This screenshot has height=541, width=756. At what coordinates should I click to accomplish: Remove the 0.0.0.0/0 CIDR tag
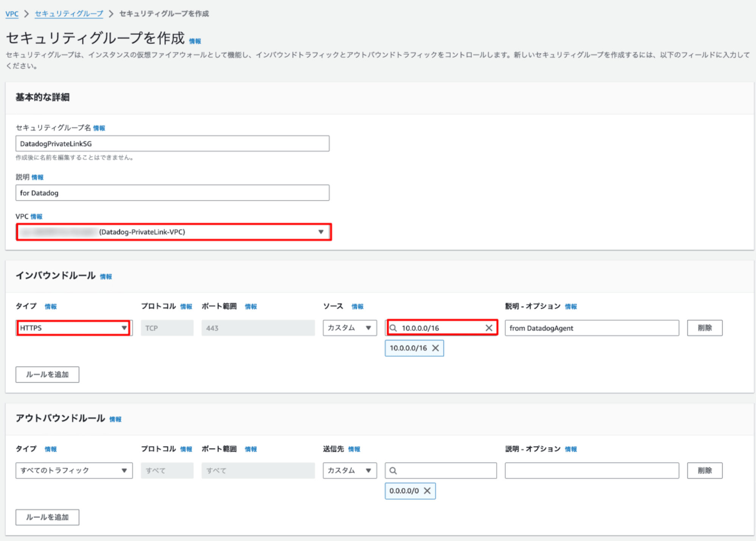click(x=427, y=491)
